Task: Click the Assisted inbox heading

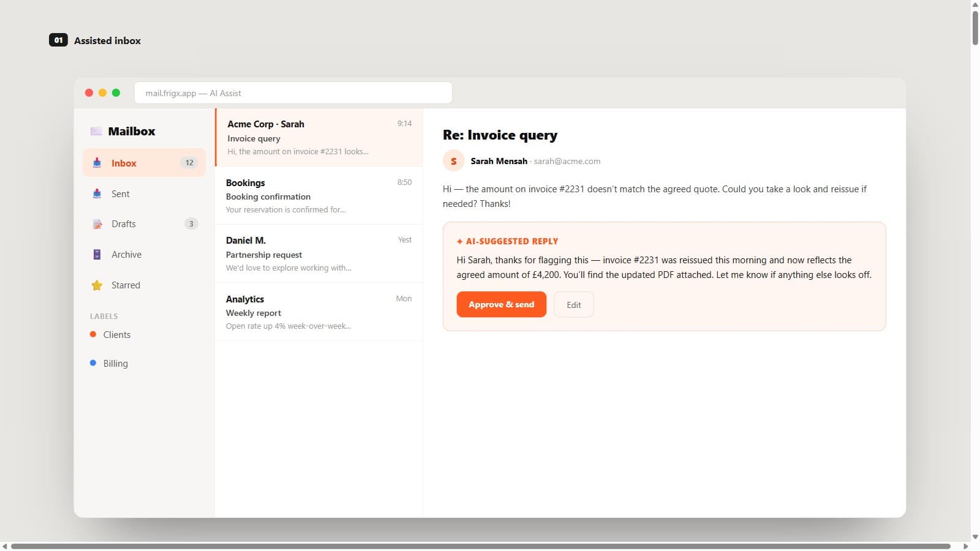Action: coord(107,41)
